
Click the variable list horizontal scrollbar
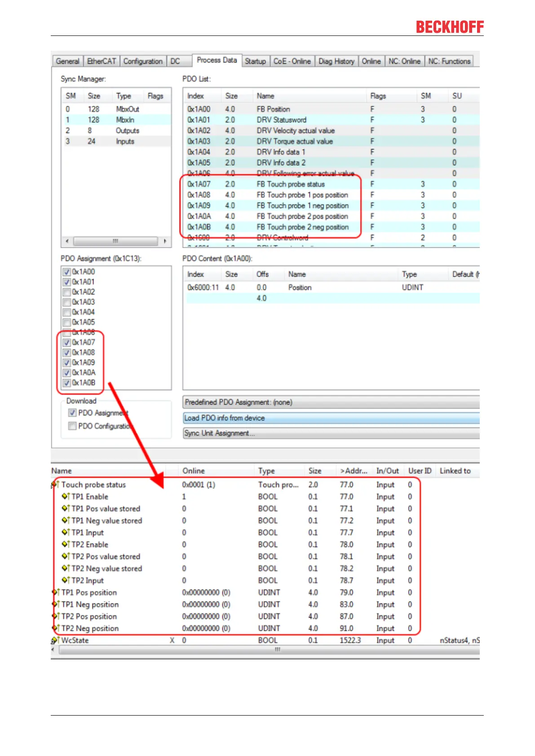[270, 650]
